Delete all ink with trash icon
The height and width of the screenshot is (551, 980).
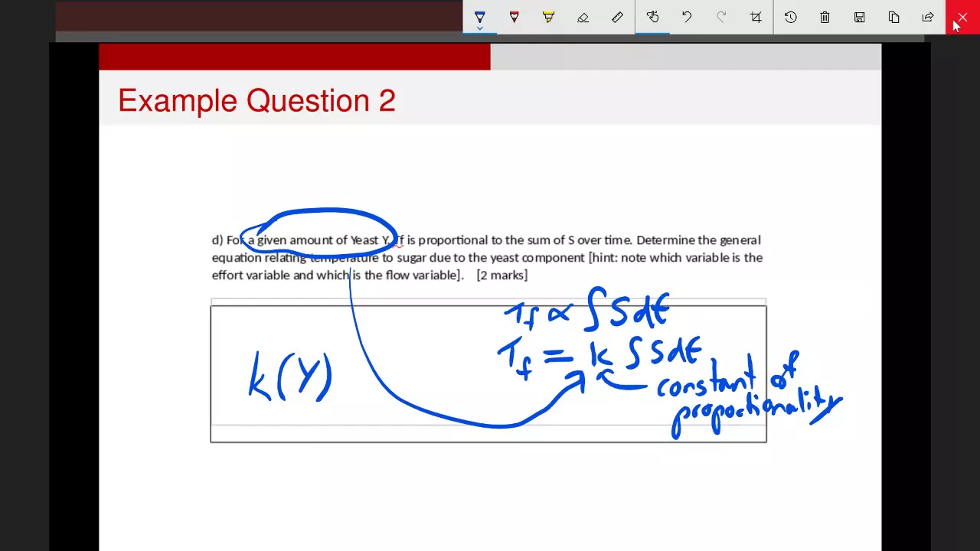(825, 17)
